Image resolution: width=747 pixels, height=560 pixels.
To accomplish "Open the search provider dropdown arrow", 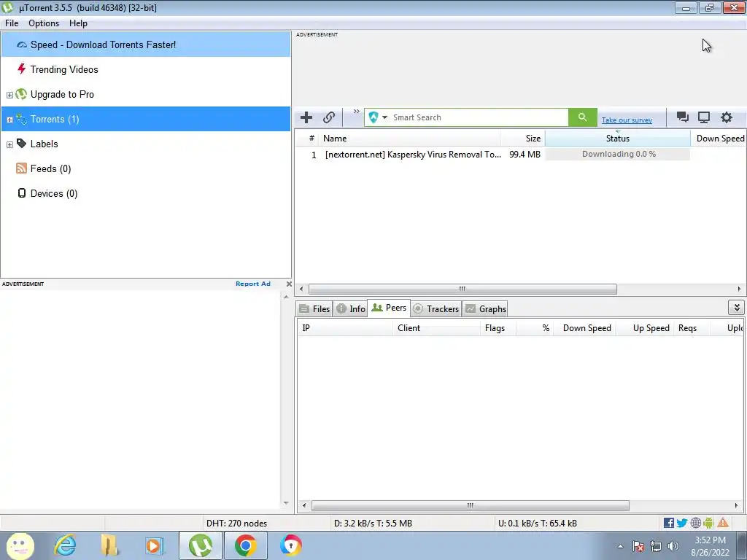I will (384, 117).
